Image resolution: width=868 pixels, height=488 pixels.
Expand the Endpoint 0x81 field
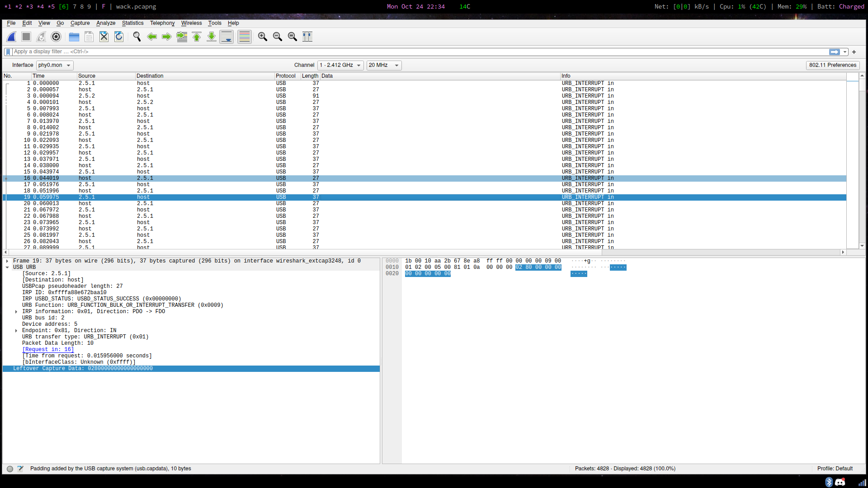click(x=16, y=331)
